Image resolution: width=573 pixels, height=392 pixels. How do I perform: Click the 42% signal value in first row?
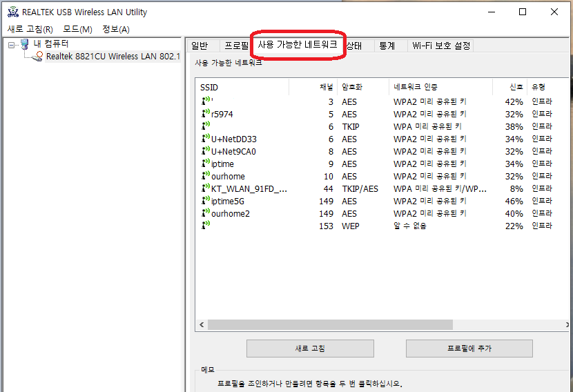tap(514, 102)
